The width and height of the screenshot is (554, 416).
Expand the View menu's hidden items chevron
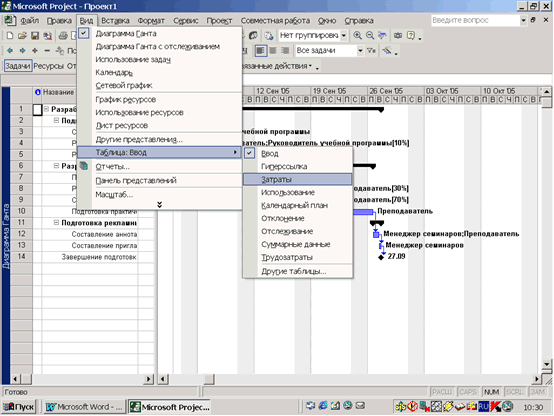[159, 205]
